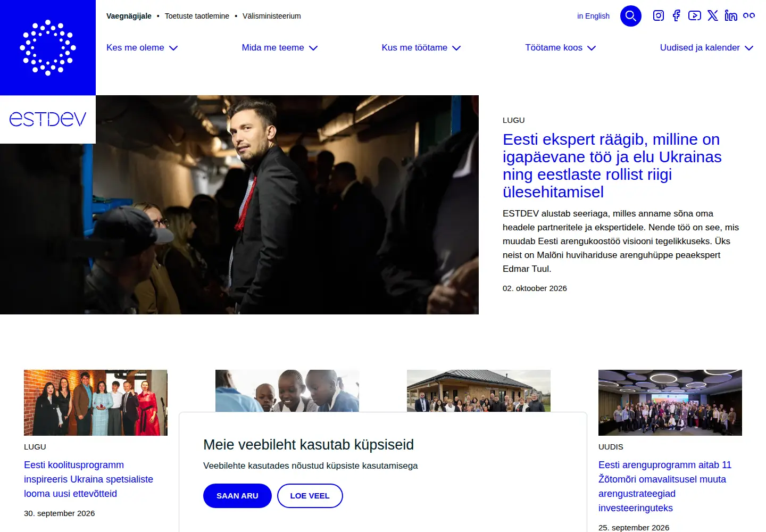Open the "Vaegnägijale" accessibility link

point(129,16)
